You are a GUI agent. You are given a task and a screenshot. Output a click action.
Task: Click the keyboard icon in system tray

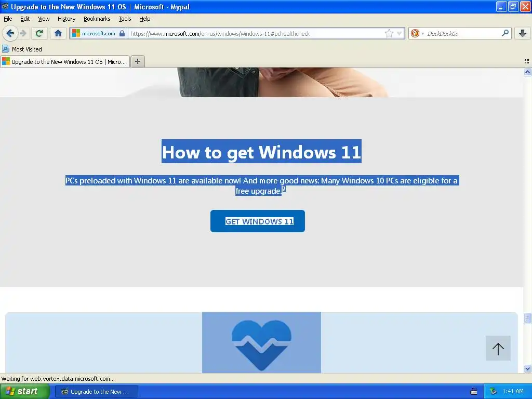tap(474, 392)
